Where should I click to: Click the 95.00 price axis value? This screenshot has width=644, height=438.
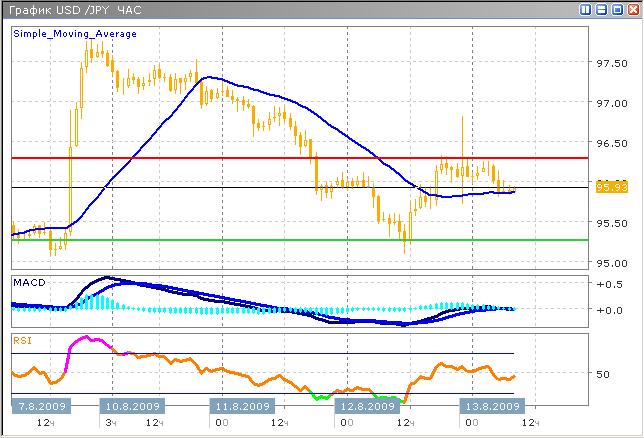coord(610,264)
